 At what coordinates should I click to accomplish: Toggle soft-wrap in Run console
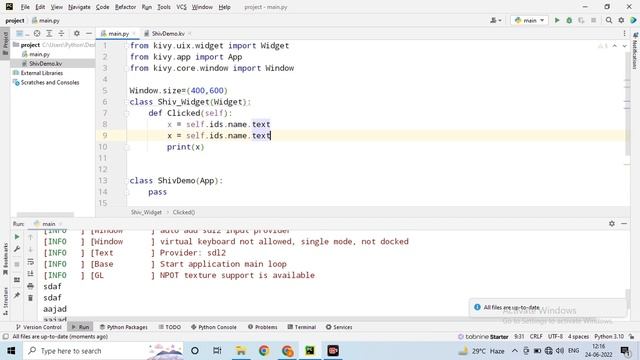point(31,262)
